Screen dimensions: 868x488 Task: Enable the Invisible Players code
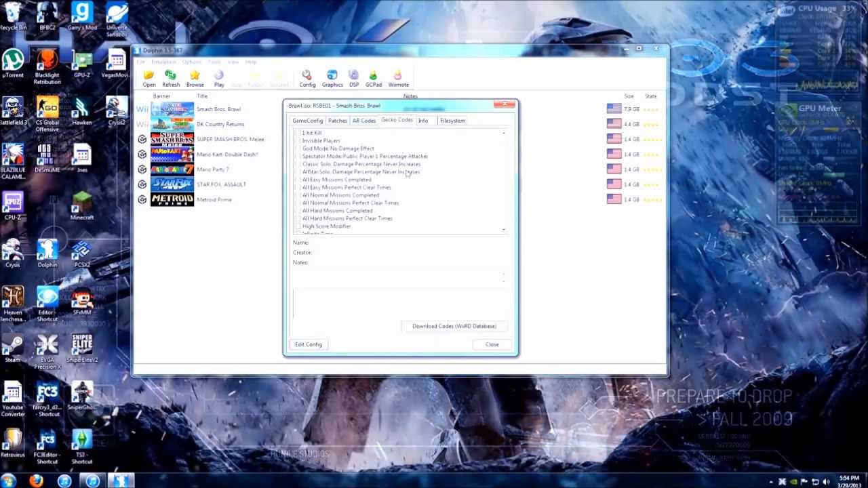[x=297, y=140]
